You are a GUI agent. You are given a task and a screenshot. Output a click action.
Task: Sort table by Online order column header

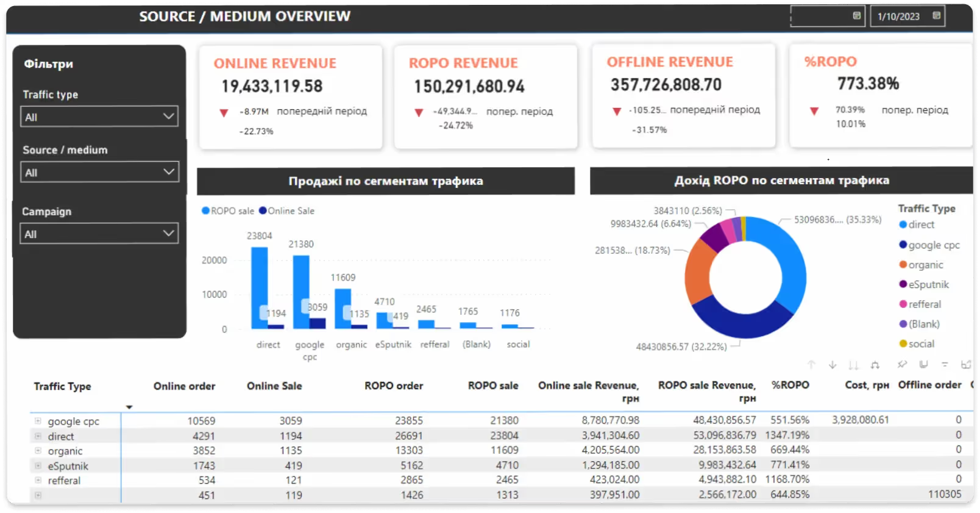pyautogui.click(x=184, y=386)
